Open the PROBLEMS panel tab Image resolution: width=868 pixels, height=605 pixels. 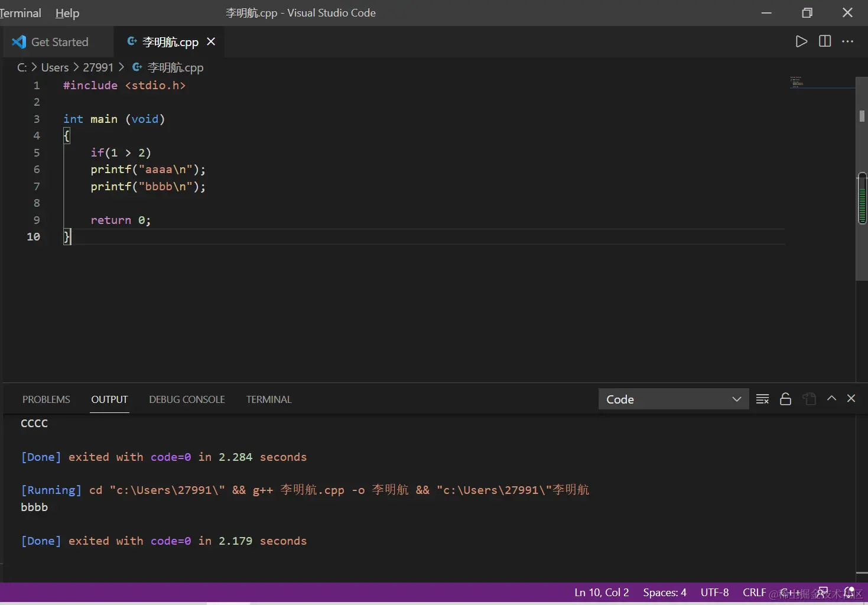46,399
